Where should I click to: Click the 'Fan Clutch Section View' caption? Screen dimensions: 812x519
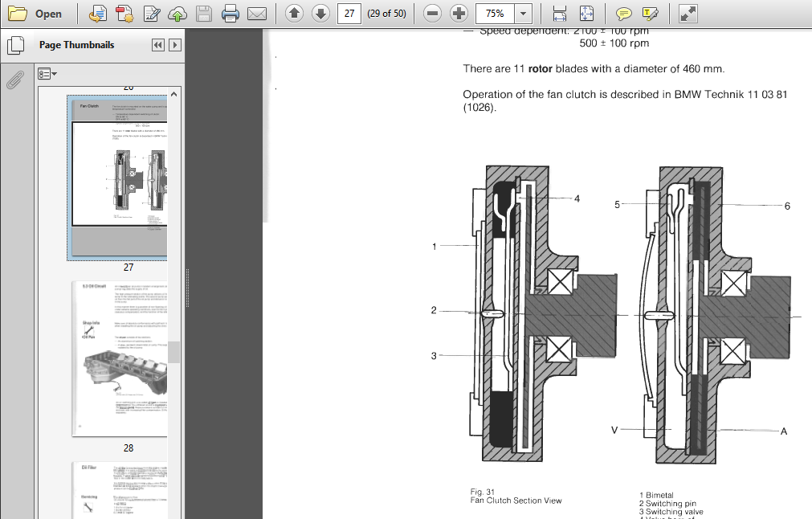coord(516,501)
